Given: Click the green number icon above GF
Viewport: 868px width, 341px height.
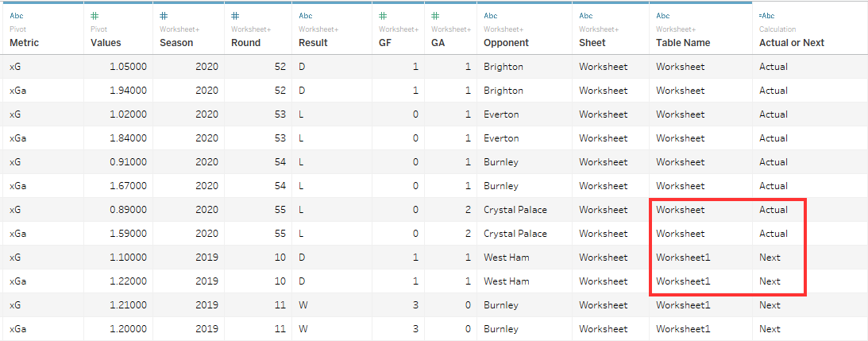Looking at the screenshot, I should tap(383, 16).
